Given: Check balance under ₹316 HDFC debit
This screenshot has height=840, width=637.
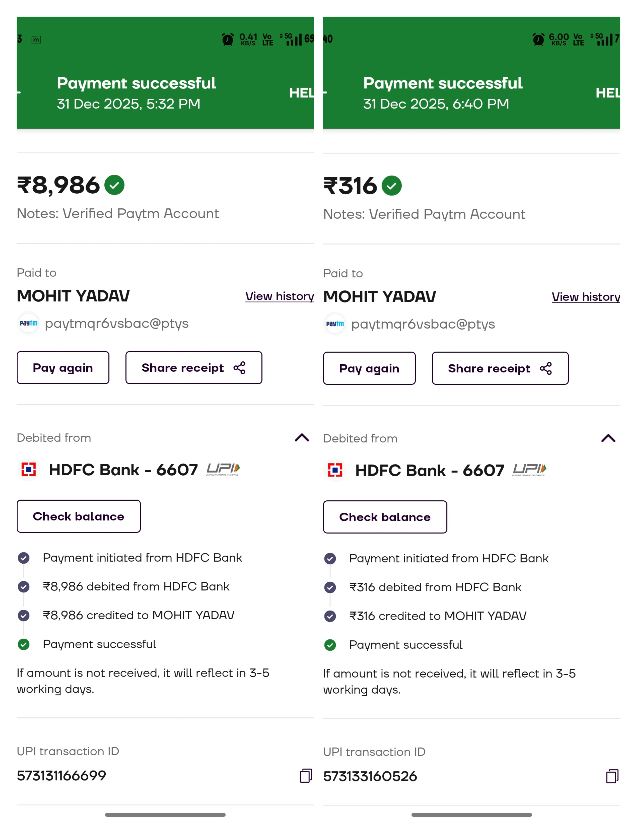Looking at the screenshot, I should (x=385, y=517).
